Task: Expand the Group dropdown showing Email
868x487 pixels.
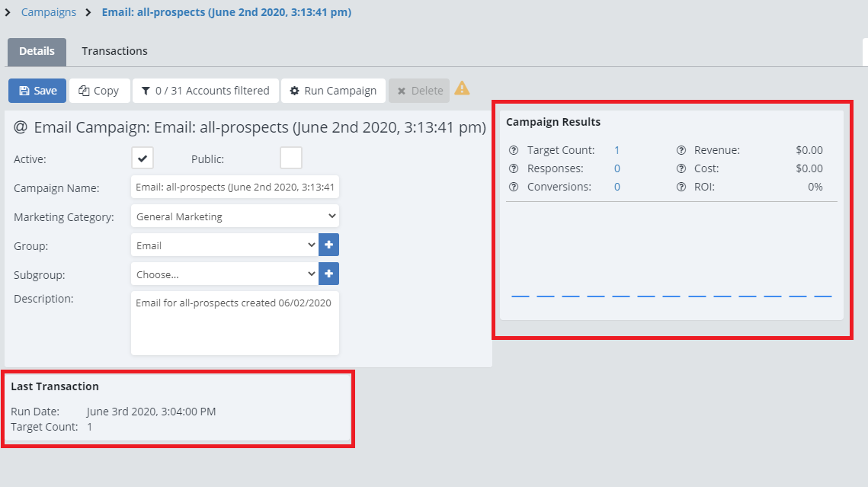Action: (x=224, y=245)
